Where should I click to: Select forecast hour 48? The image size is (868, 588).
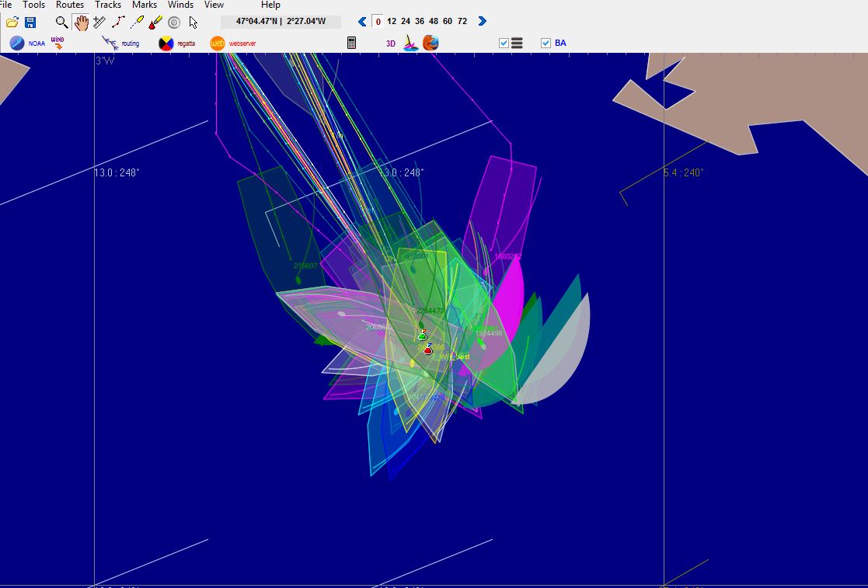434,21
